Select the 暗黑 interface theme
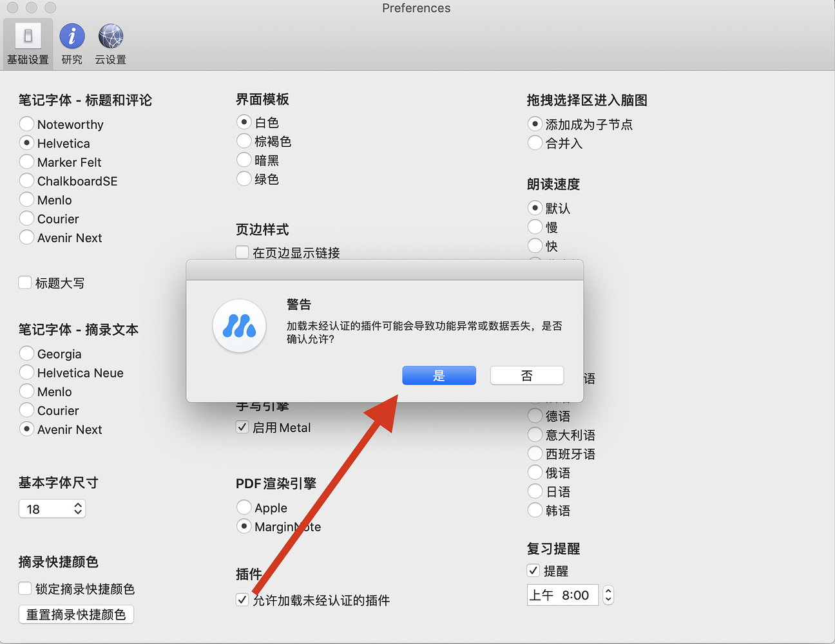Viewport: 835px width, 644px height. click(x=244, y=160)
